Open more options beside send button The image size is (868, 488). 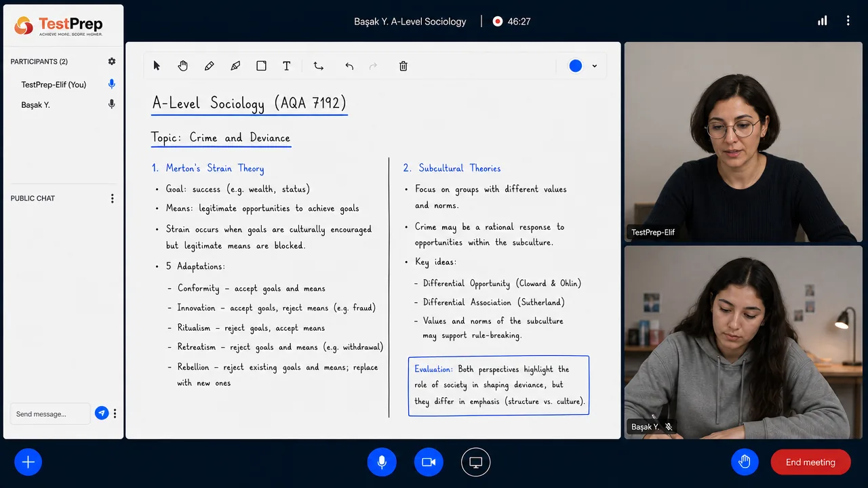(x=115, y=413)
